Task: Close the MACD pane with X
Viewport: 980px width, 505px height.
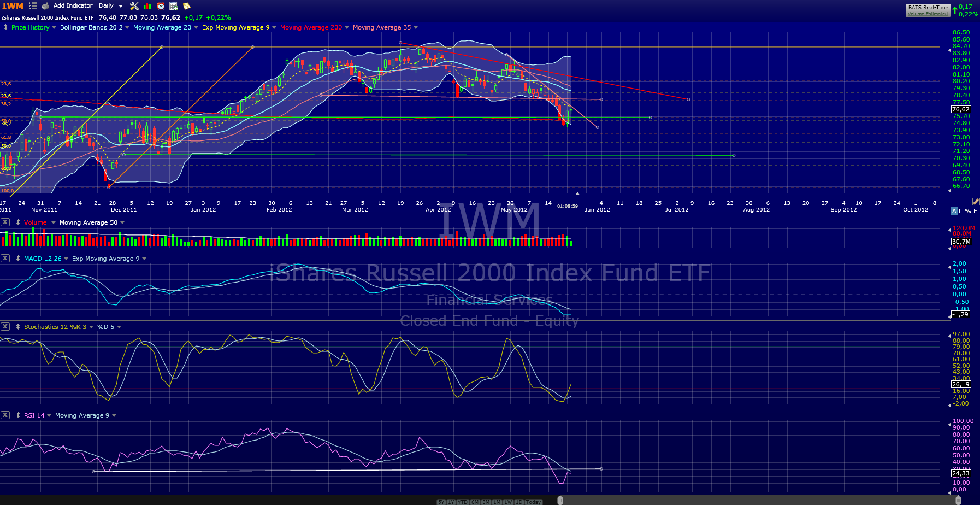Action: click(x=5, y=258)
